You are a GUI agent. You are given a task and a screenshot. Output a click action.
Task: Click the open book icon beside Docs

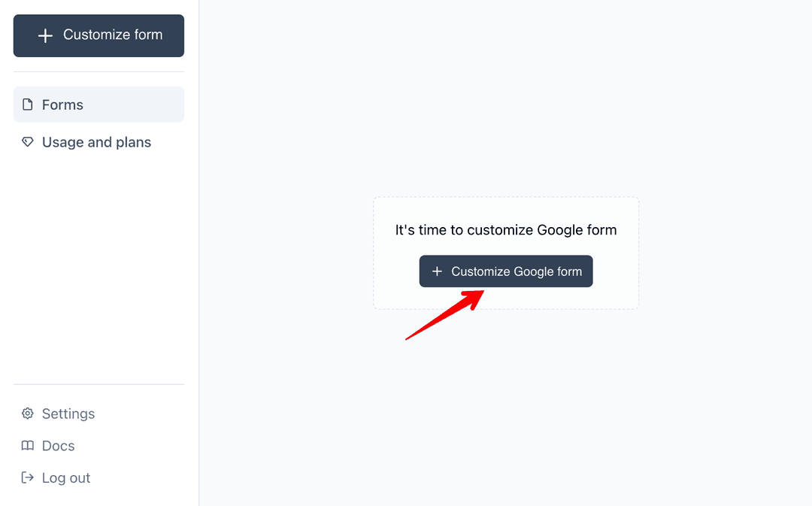[x=28, y=445]
